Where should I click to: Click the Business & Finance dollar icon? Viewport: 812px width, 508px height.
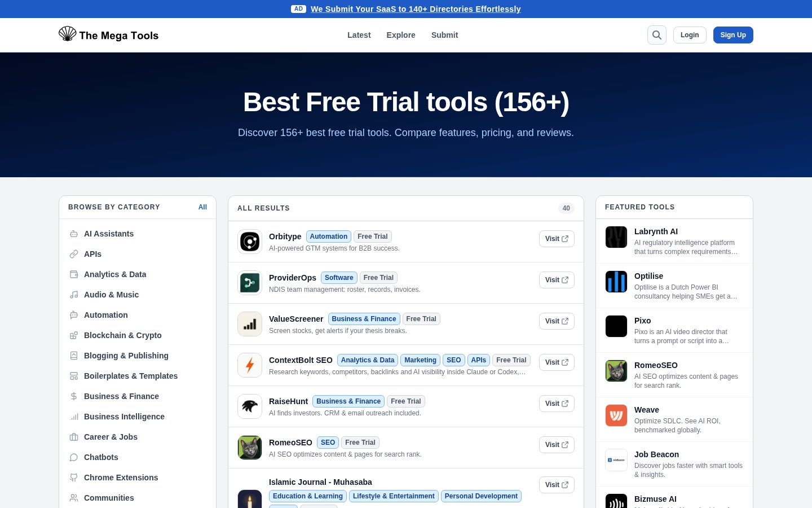tap(74, 396)
